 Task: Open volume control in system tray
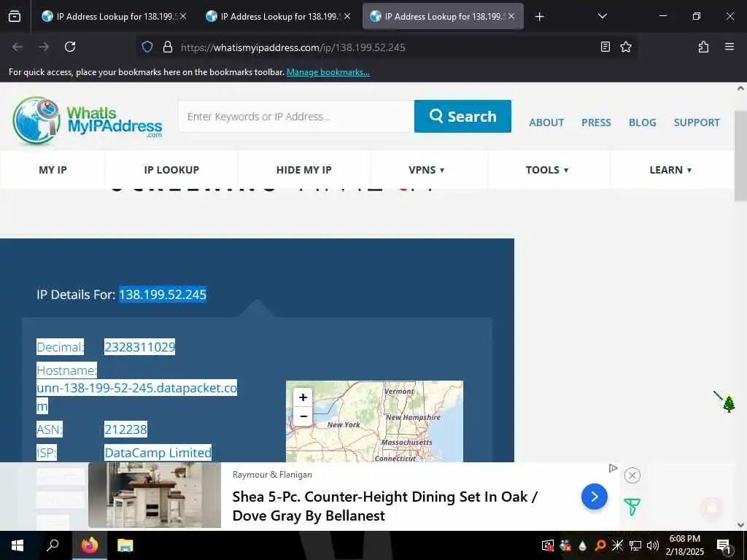point(652,545)
